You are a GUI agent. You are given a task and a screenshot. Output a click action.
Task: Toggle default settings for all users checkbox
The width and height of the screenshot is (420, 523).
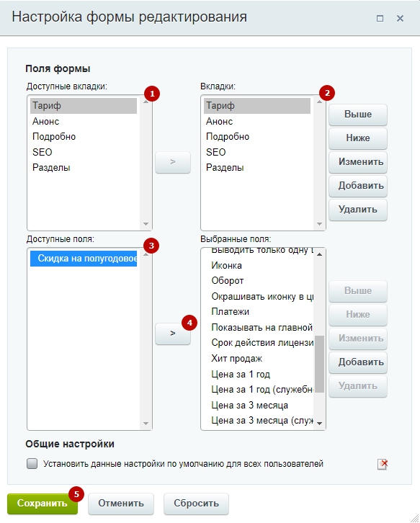pyautogui.click(x=32, y=464)
